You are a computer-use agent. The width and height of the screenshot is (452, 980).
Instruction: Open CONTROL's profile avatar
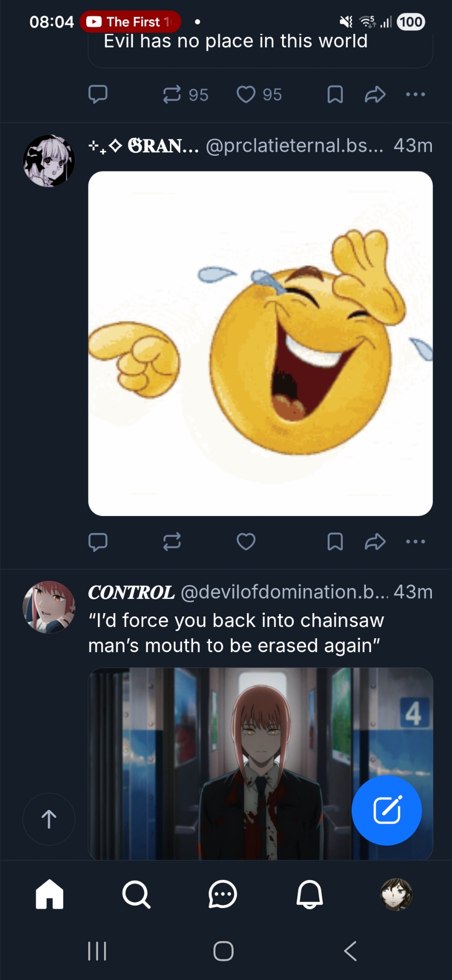point(49,607)
